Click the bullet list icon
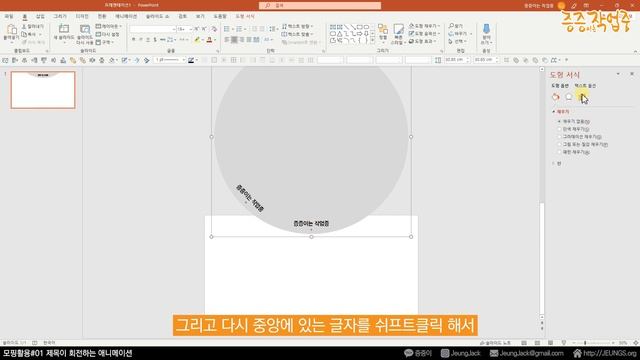640x360 pixels. point(227,29)
